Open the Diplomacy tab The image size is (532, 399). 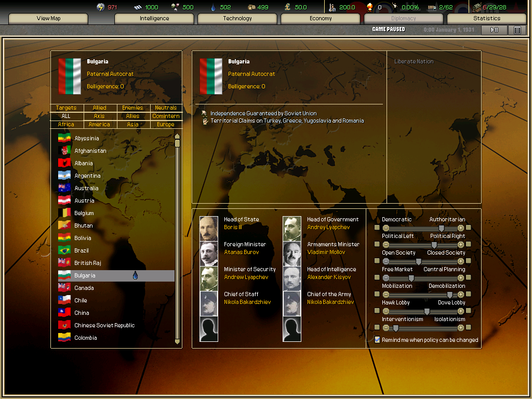[x=403, y=18]
